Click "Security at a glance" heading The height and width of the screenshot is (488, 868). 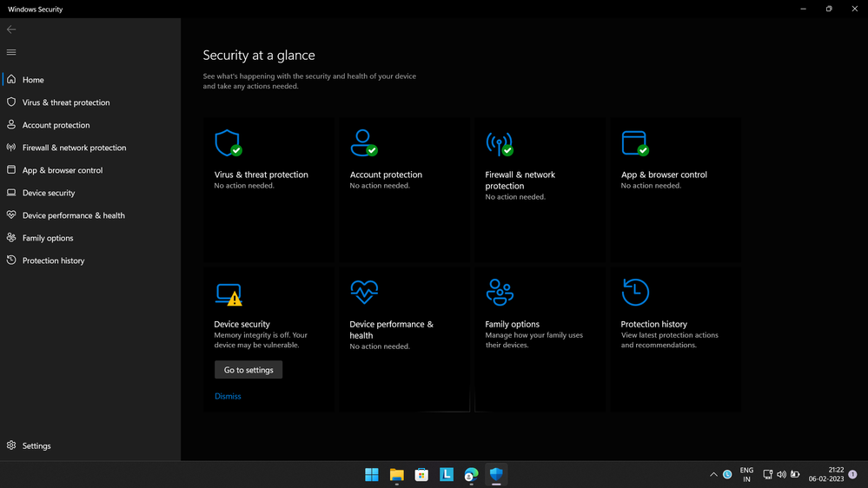tap(259, 55)
